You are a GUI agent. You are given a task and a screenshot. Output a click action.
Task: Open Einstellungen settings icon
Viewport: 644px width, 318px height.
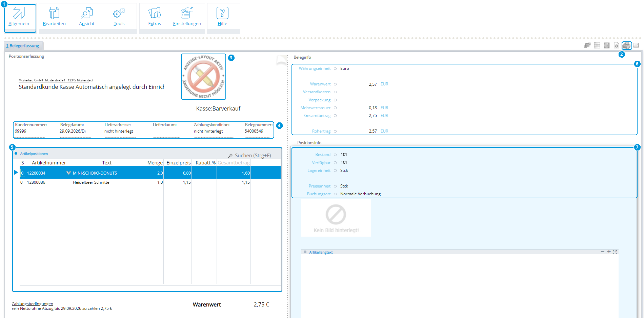[x=187, y=13]
